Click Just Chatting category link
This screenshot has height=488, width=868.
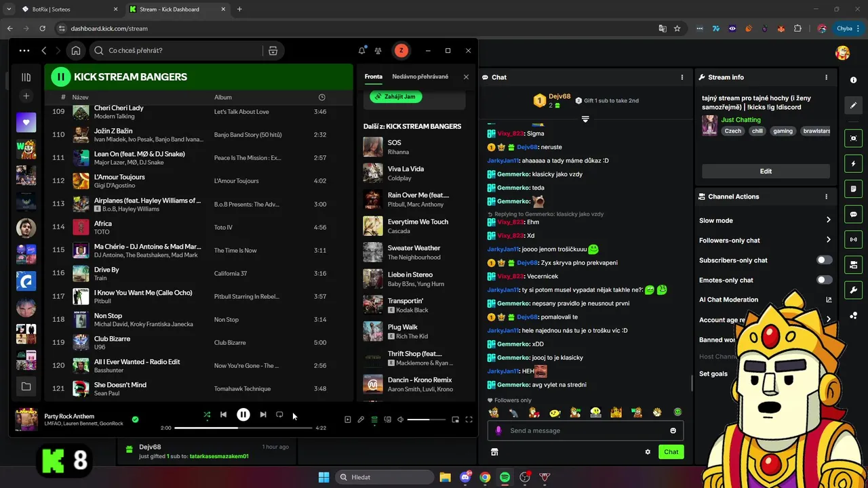tap(741, 119)
